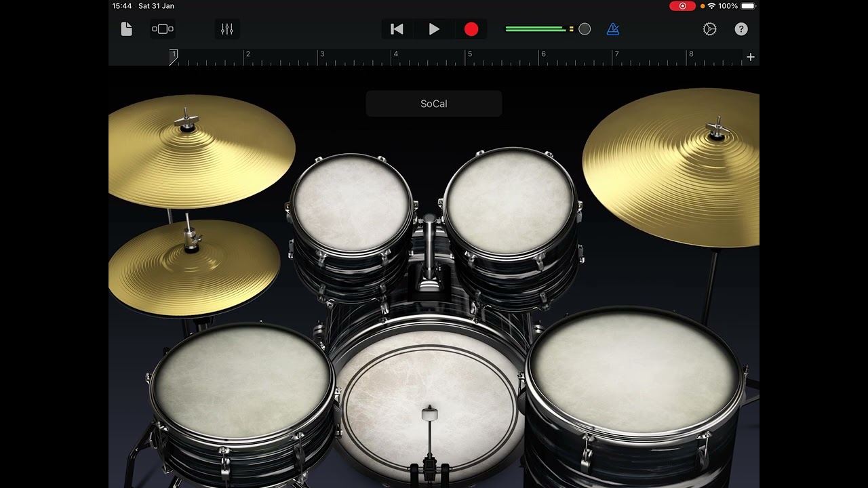
Task: Tap the screen recording indicator
Action: [682, 6]
